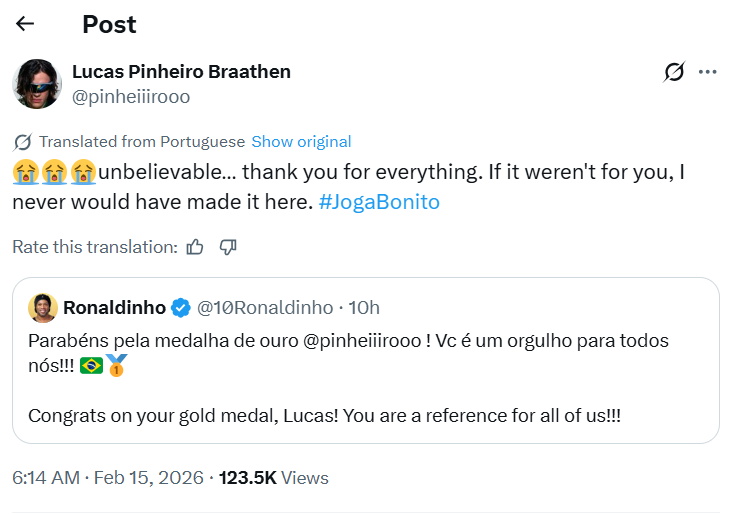Click the thumbs down translation rating

[228, 246]
